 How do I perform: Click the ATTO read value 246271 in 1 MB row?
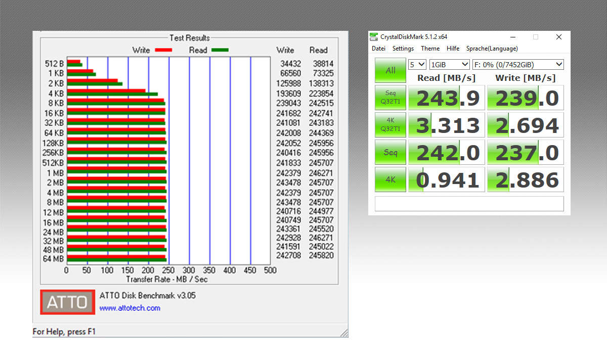(x=321, y=173)
